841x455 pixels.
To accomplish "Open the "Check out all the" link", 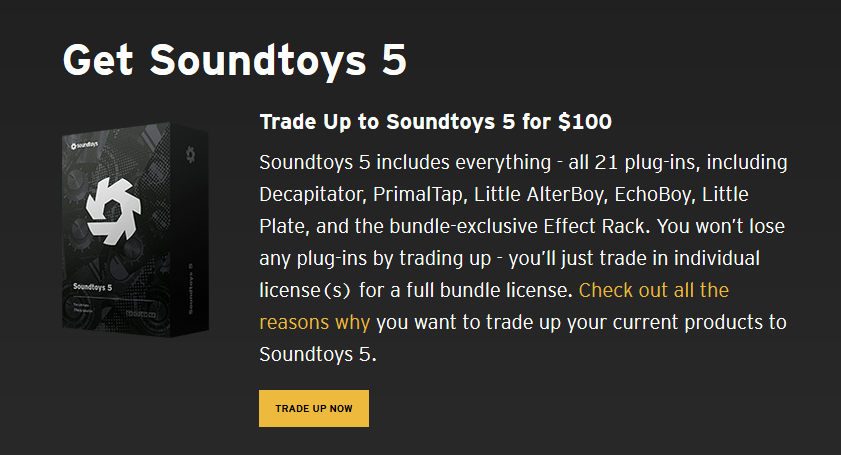I will (x=653, y=290).
